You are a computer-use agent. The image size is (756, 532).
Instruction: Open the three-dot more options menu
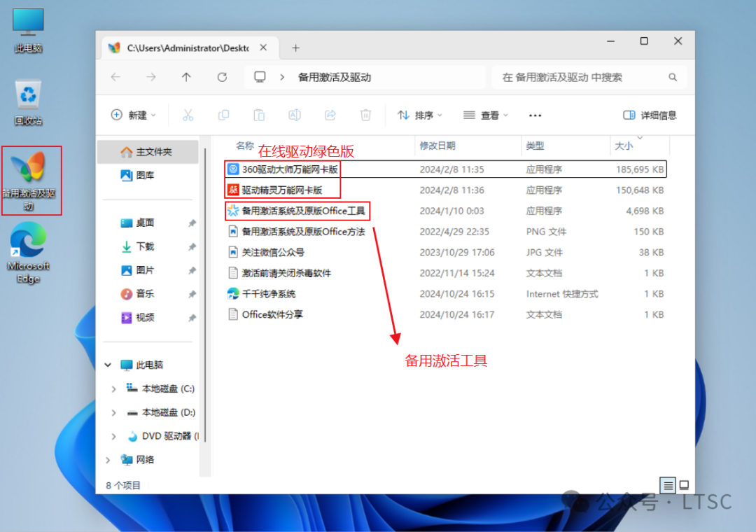coord(535,115)
